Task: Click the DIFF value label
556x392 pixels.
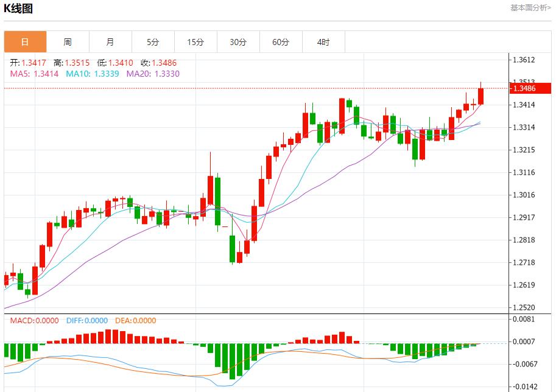Action: point(87,321)
